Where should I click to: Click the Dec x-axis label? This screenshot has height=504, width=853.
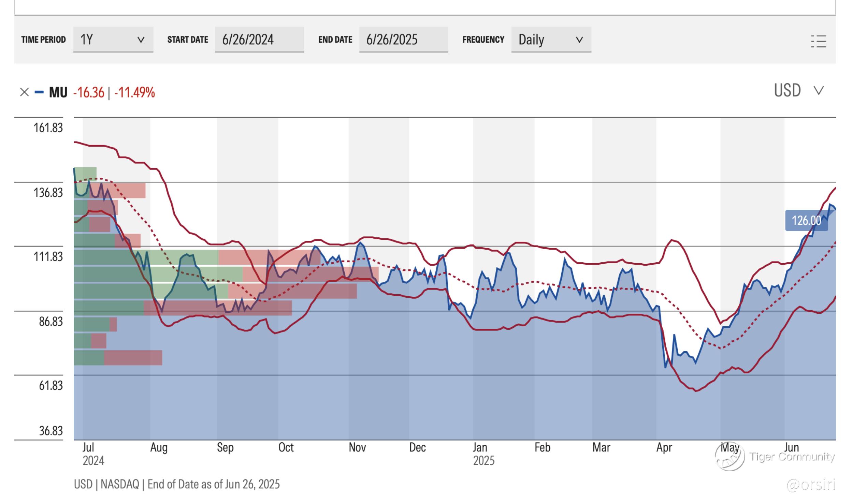point(417,447)
